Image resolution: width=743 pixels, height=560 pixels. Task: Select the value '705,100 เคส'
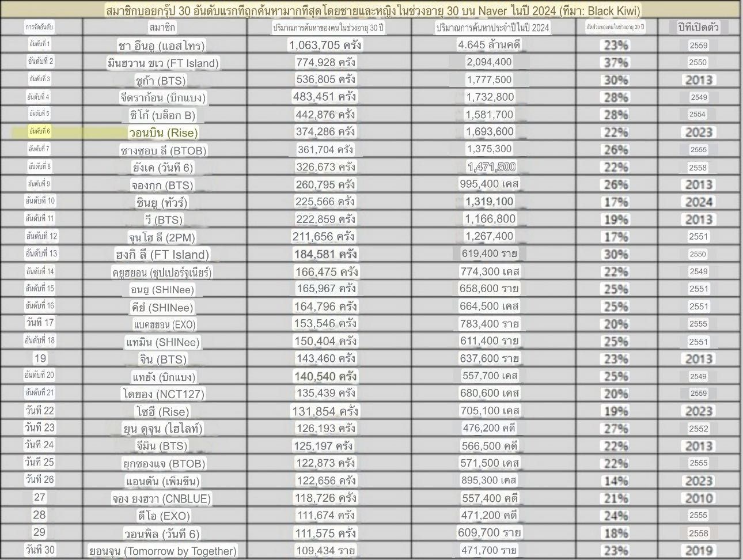pos(490,411)
